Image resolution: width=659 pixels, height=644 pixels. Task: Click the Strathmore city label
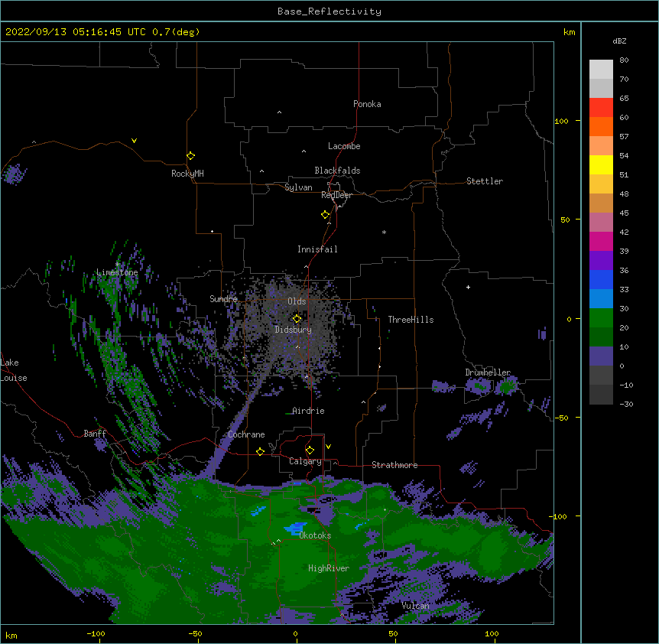[394, 465]
